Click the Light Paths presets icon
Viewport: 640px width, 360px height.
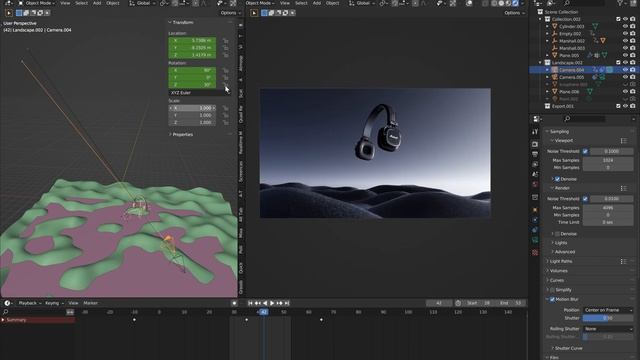point(623,261)
